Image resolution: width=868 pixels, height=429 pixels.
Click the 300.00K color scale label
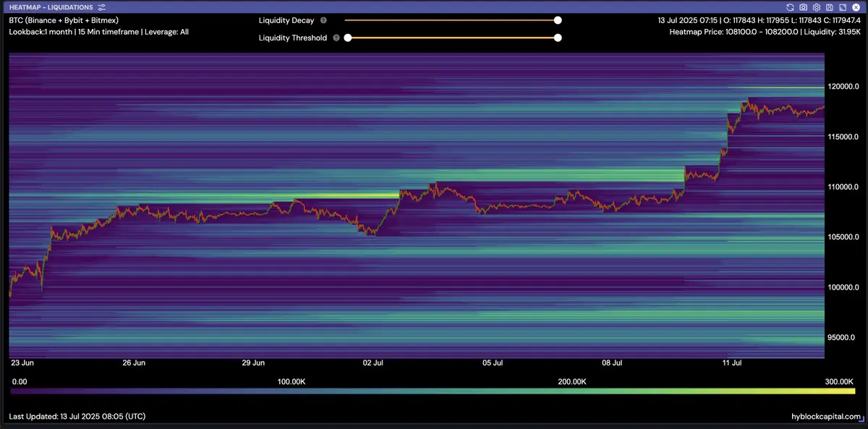(839, 381)
